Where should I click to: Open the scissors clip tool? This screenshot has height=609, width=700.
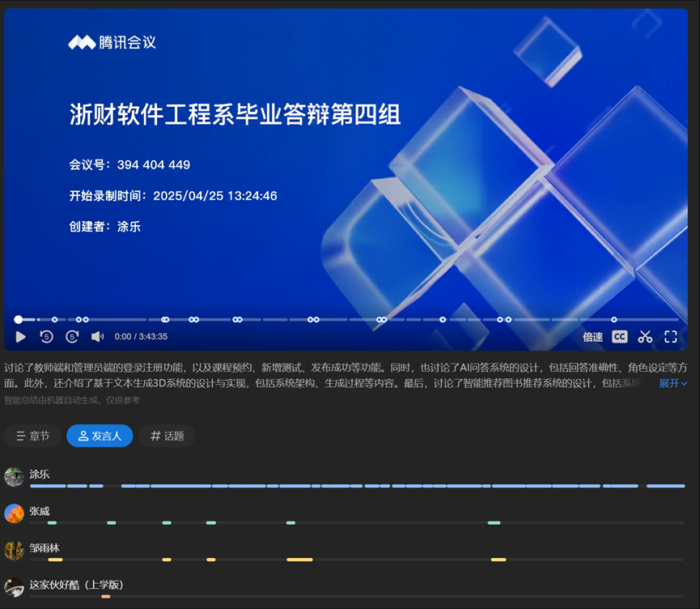(x=645, y=337)
